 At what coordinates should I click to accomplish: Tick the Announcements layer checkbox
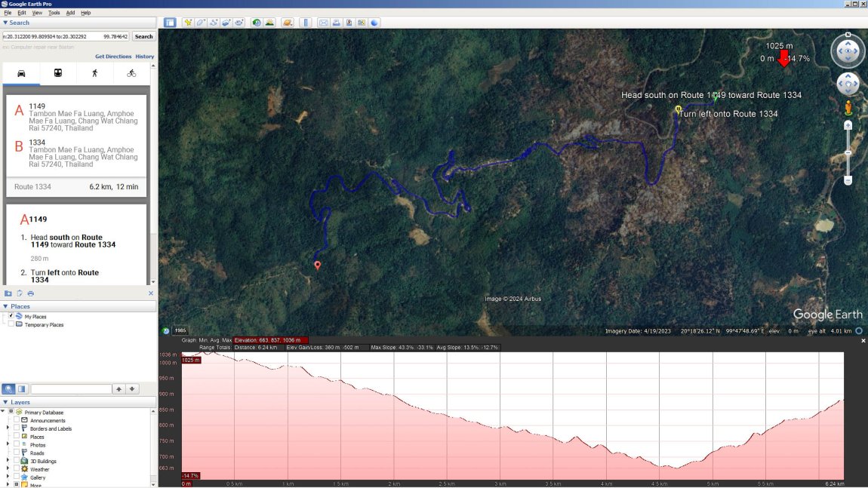[x=17, y=421]
